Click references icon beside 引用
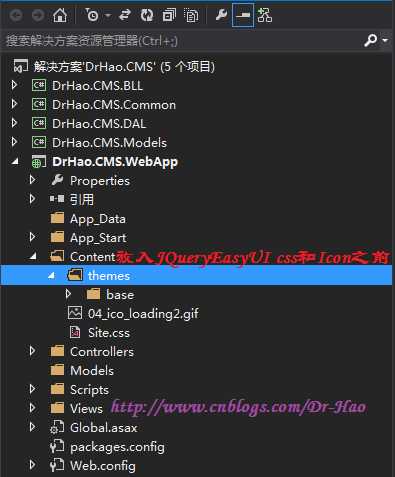 [x=57, y=199]
